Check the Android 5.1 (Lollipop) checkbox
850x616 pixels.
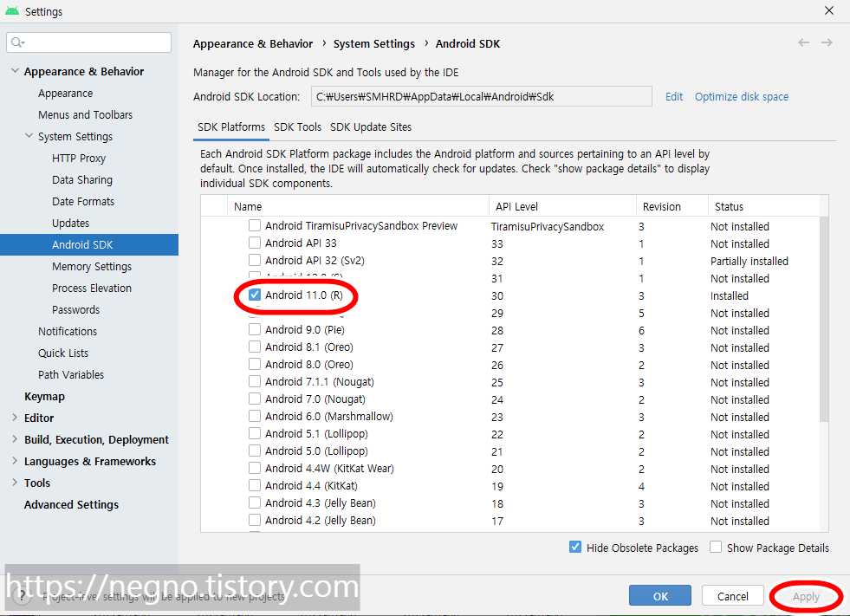(254, 433)
